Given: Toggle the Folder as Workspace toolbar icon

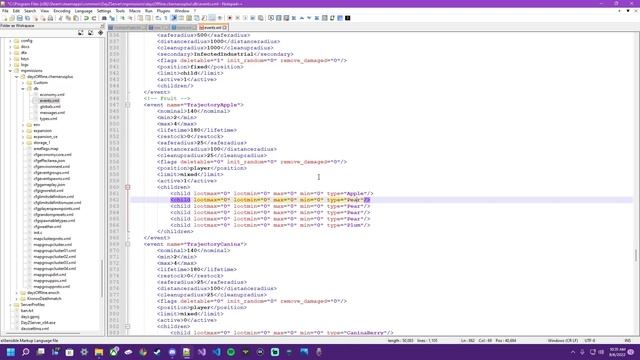Looking at the screenshot, I should point(212,18).
